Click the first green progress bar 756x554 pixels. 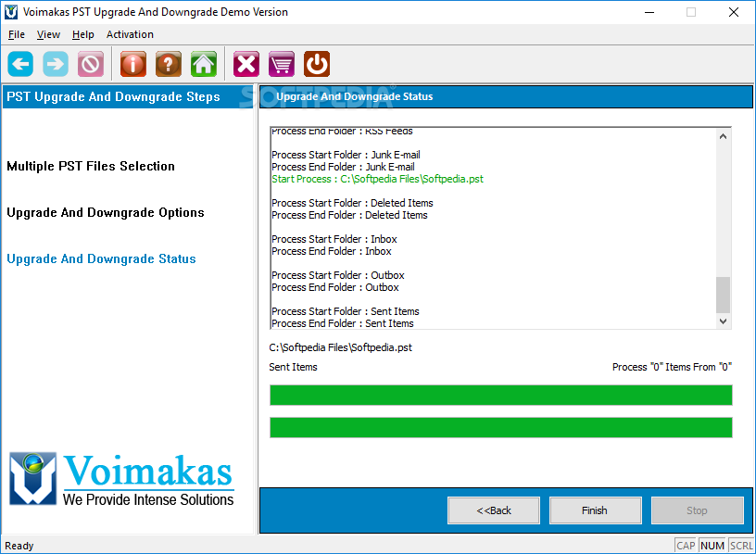click(501, 395)
